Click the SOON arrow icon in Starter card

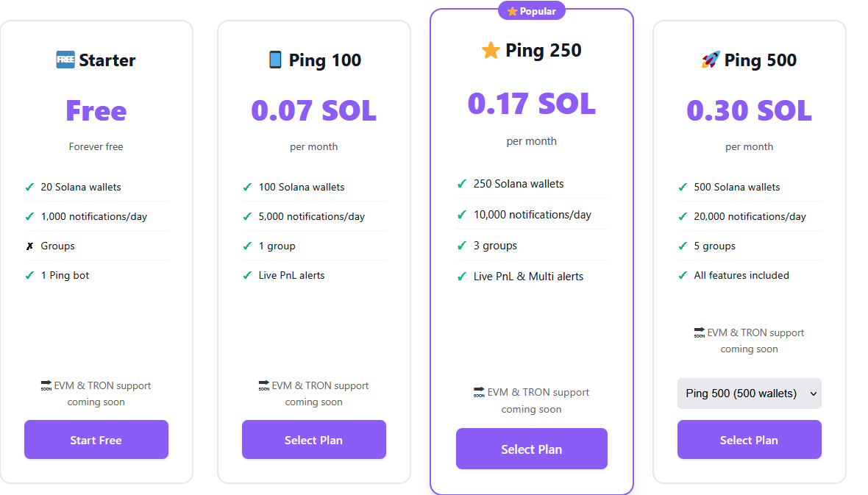pyautogui.click(x=46, y=385)
